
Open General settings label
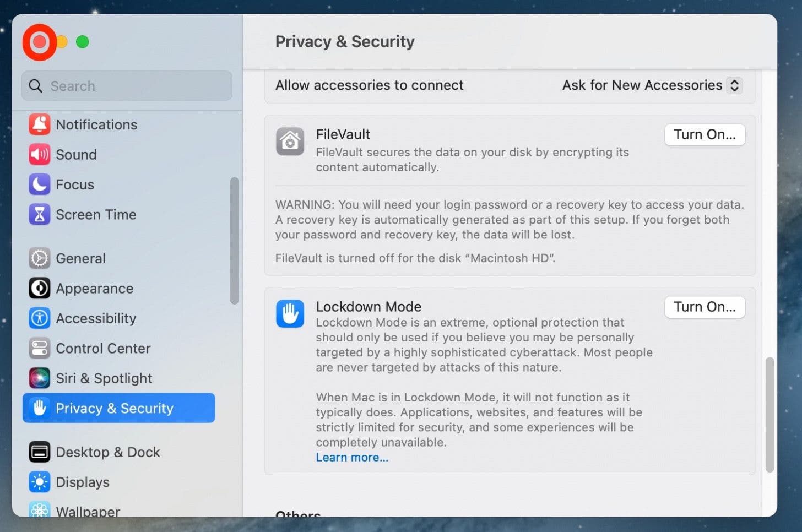80,258
